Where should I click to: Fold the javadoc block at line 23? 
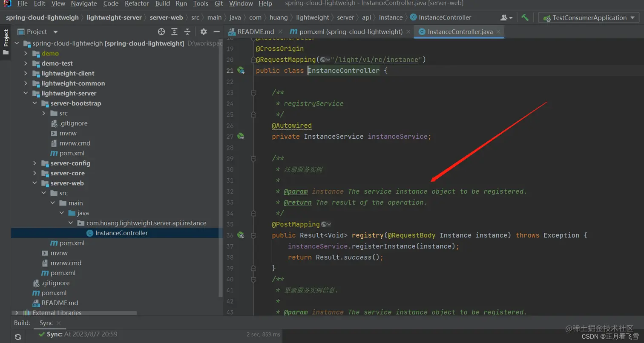(x=253, y=93)
